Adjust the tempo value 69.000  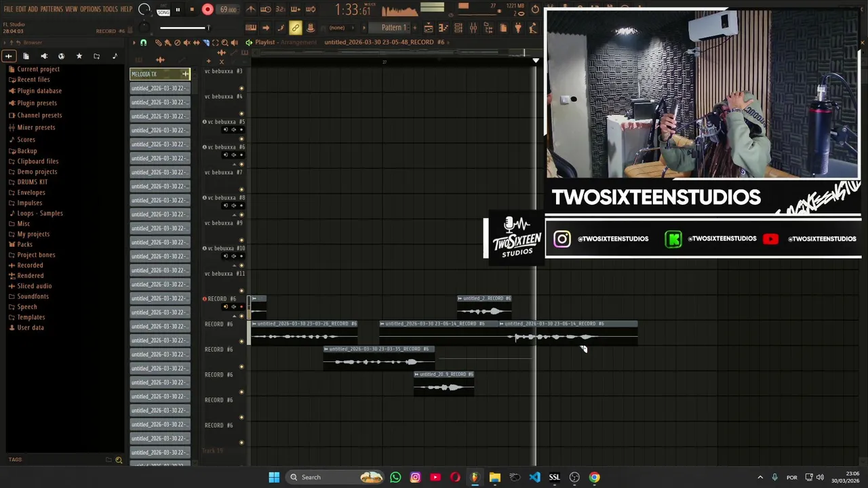[x=228, y=9]
